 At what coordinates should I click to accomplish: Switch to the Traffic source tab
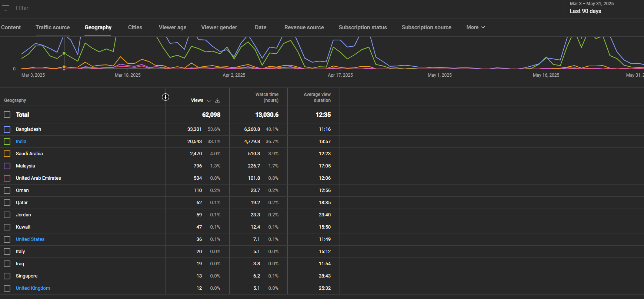[53, 27]
